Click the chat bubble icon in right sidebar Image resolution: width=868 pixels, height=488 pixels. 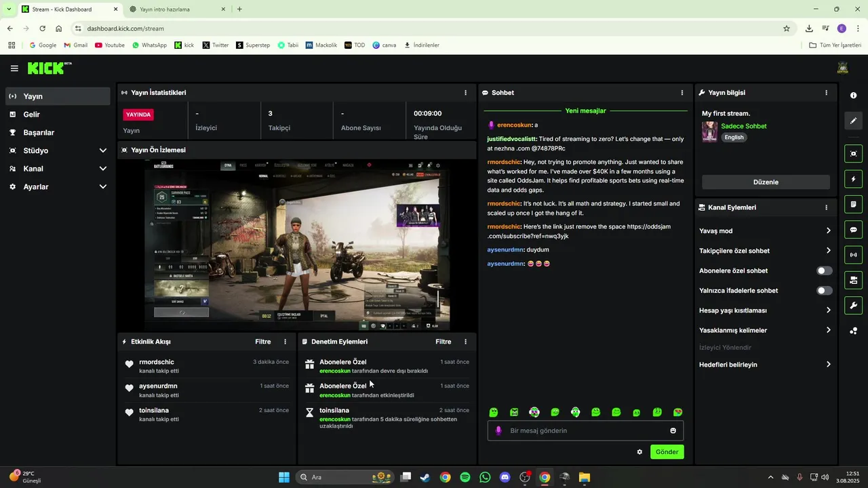[x=853, y=230]
